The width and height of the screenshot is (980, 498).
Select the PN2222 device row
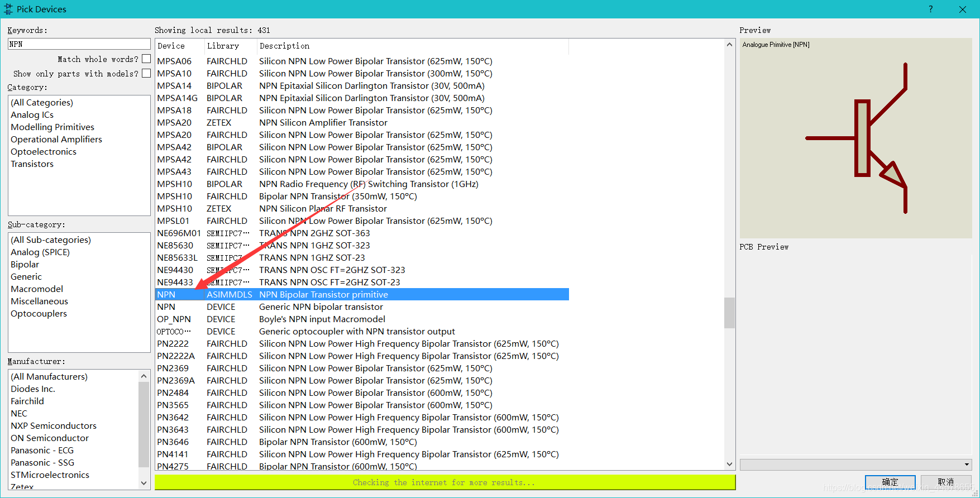(x=362, y=343)
